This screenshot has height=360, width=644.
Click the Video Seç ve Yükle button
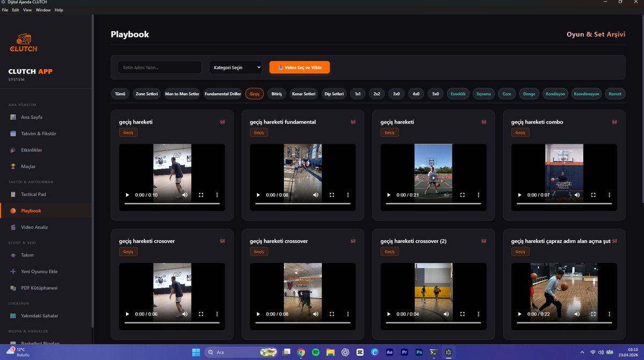(299, 68)
